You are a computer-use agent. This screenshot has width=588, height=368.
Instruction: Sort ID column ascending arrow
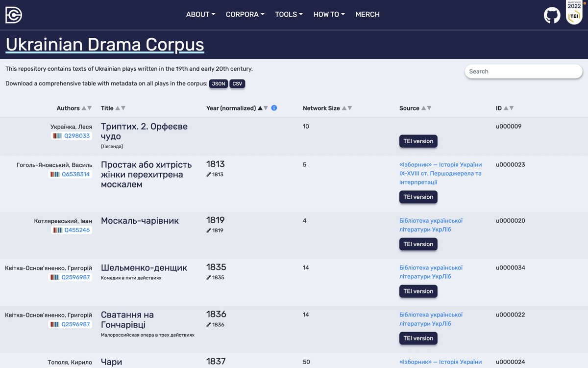[506, 108]
